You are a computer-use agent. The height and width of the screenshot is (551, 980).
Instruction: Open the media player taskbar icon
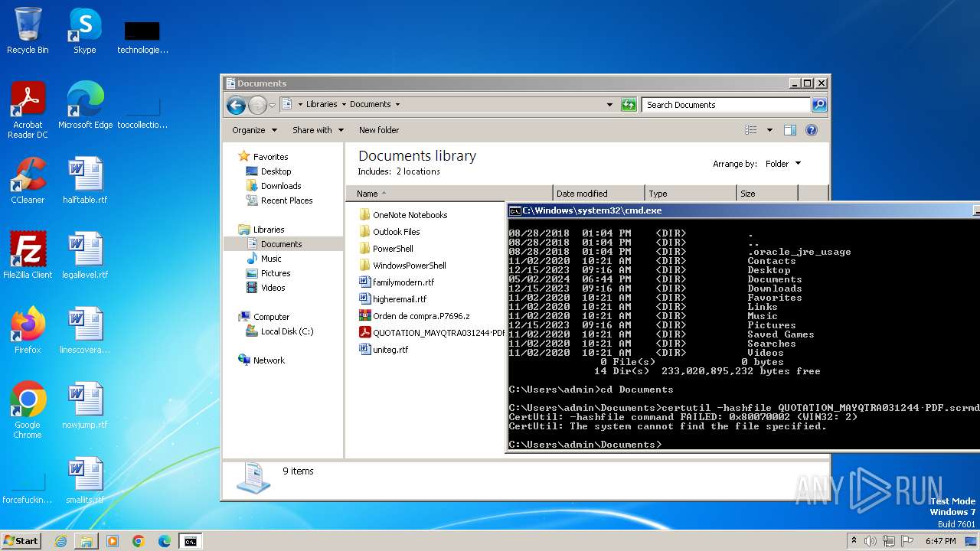(113, 541)
